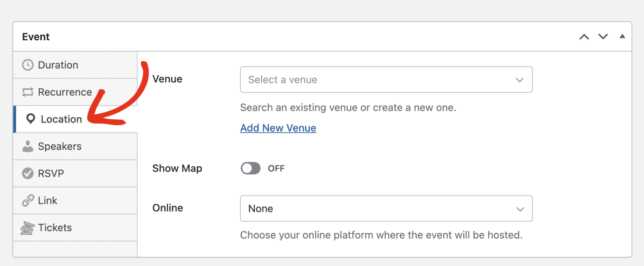The width and height of the screenshot is (644, 266).
Task: Collapse the Event panel with triangle toggle
Action: tap(622, 36)
